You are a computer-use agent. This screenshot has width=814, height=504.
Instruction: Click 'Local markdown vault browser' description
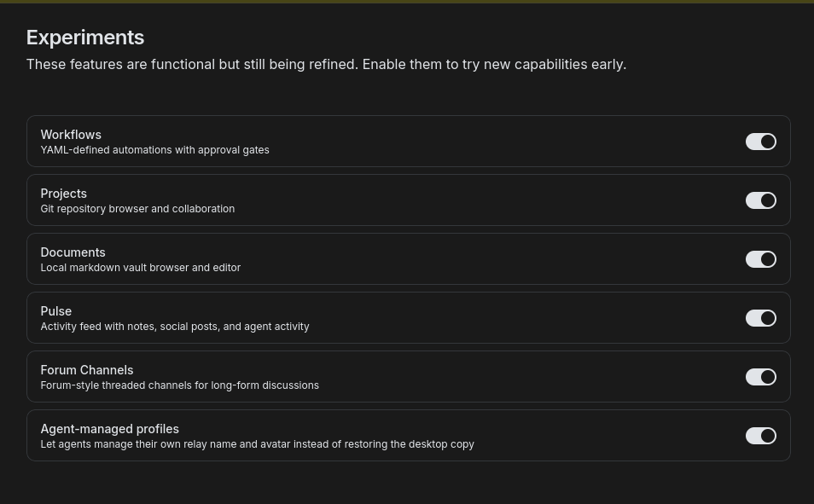[x=141, y=268]
